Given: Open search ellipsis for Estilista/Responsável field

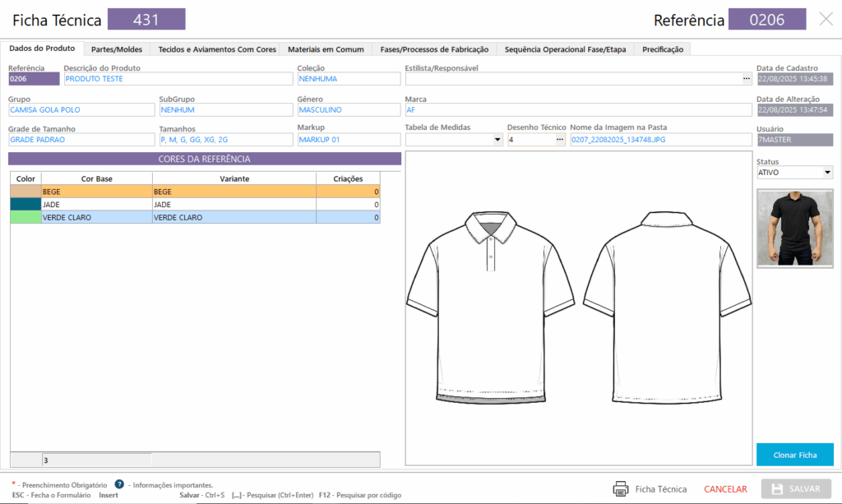Looking at the screenshot, I should (x=746, y=79).
